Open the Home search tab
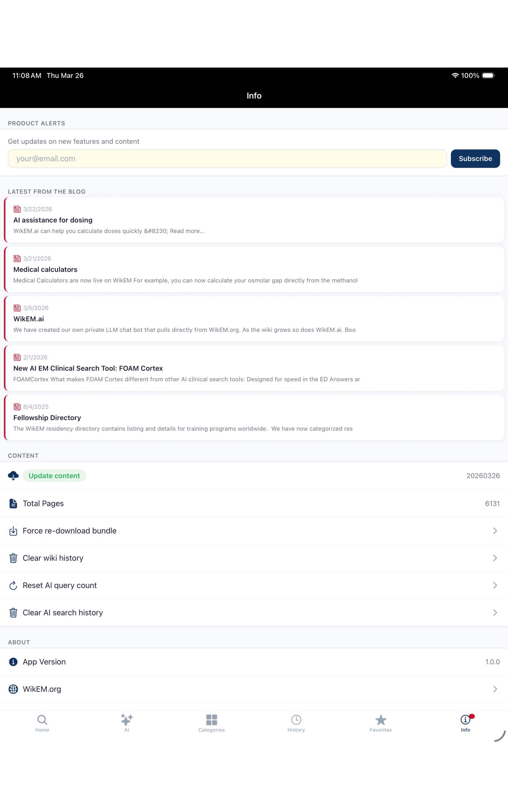508x812 pixels. 42,723
